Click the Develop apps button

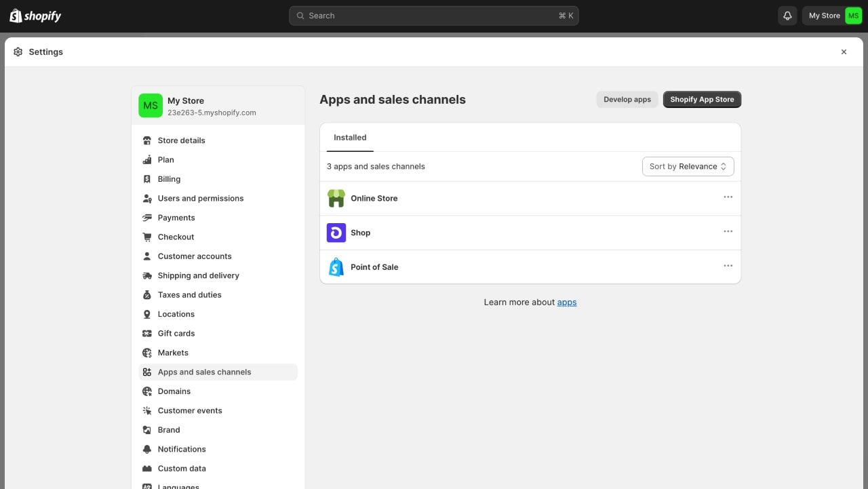(627, 100)
